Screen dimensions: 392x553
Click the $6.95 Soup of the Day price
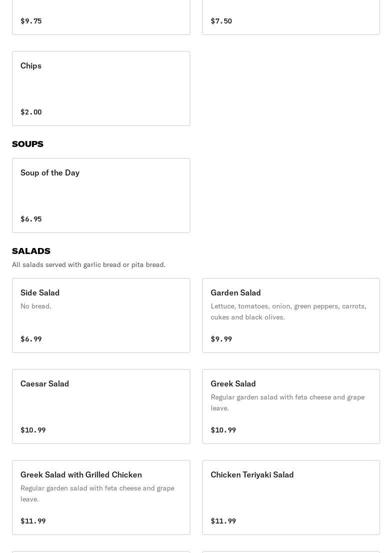(31, 219)
